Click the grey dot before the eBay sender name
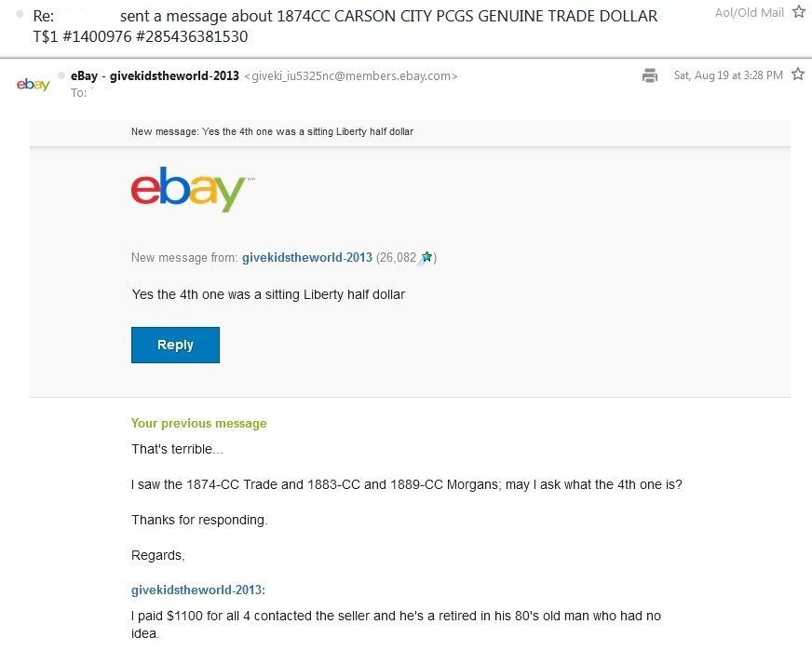This screenshot has height=665, width=812. click(x=61, y=75)
